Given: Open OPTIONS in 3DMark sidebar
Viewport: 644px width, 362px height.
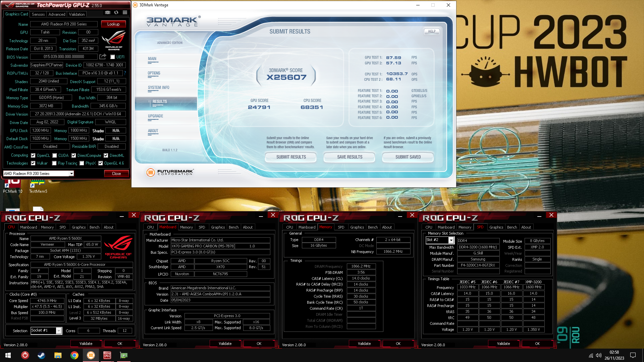Looking at the screenshot, I should (x=154, y=73).
